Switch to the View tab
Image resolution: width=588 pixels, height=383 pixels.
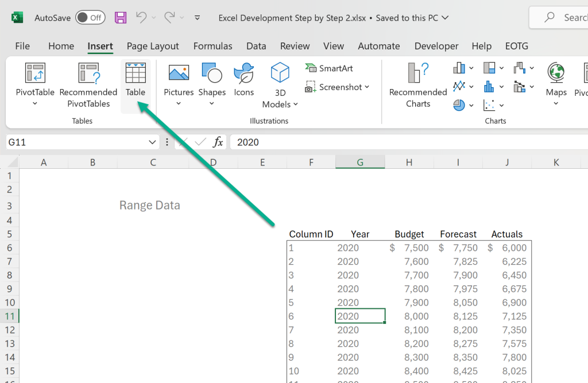(334, 46)
